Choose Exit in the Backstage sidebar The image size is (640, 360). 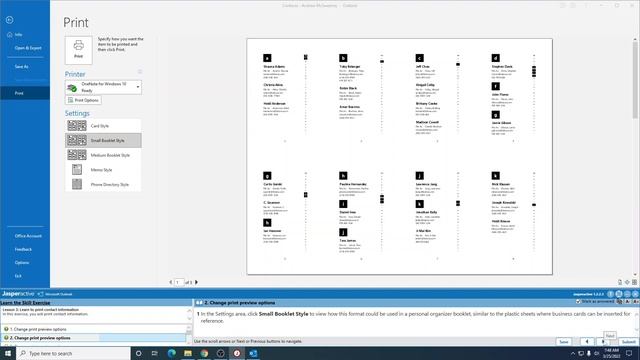[x=18, y=276]
